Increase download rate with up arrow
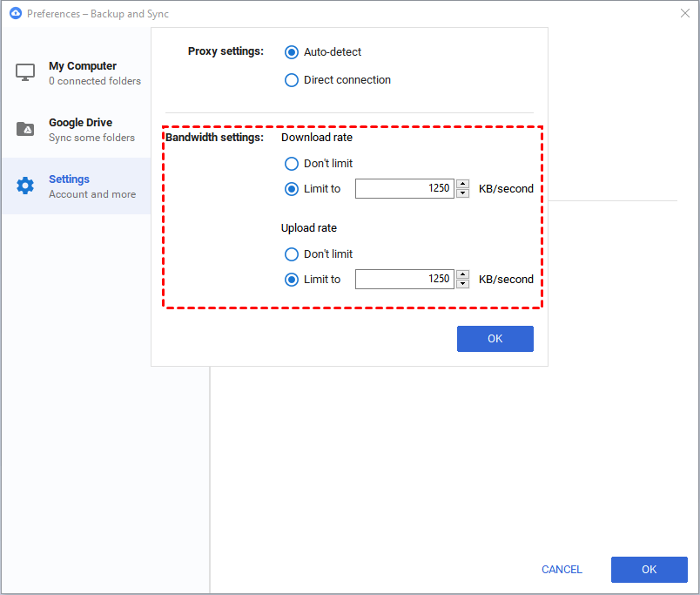Screen dimensions: 700x595 click(x=463, y=184)
